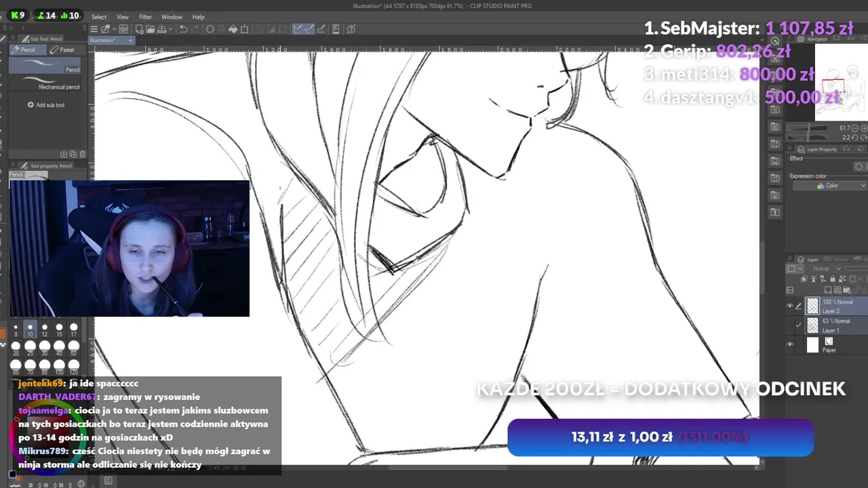Open the Help question mark icon
The height and width of the screenshot is (488, 868).
351,29
